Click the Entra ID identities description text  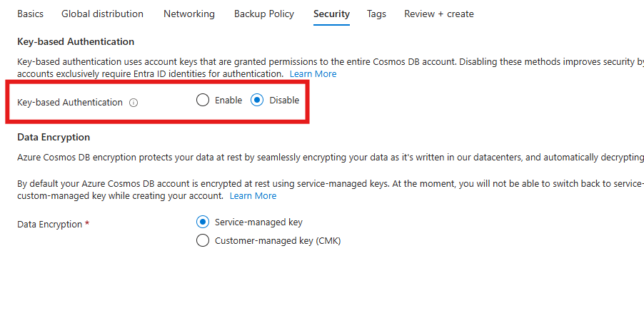pyautogui.click(x=150, y=74)
